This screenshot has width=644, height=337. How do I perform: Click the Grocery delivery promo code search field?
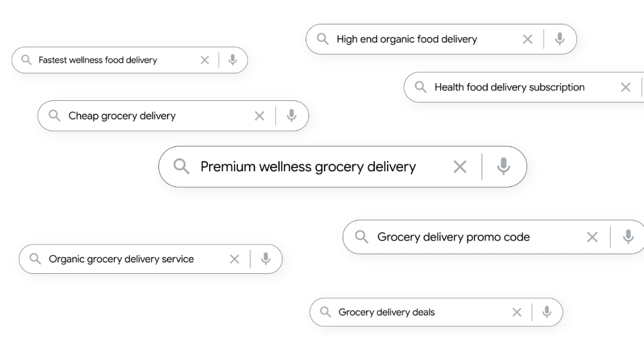click(x=453, y=237)
